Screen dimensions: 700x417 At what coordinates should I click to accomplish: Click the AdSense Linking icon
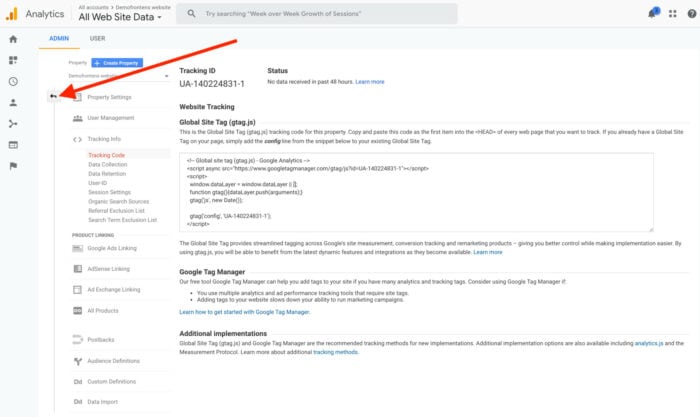click(x=78, y=269)
